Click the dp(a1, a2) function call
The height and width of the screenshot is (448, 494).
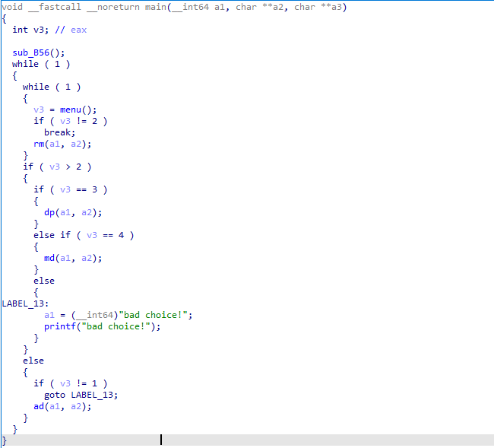pyautogui.click(x=73, y=212)
